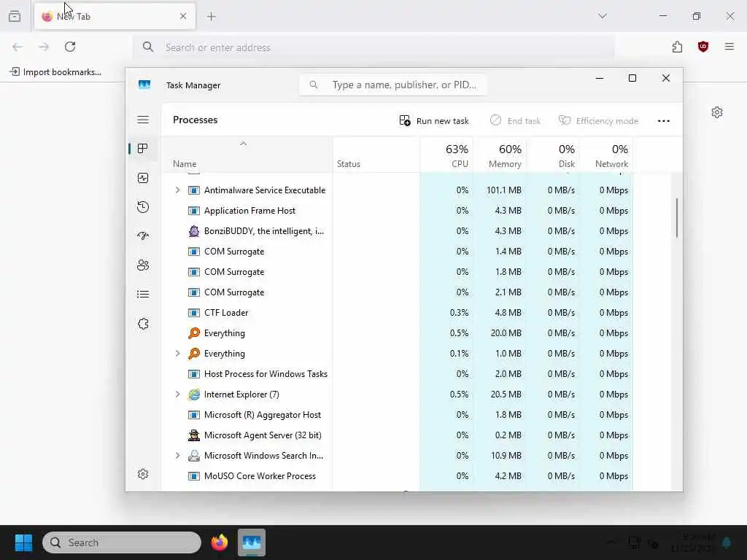
Task: Open App history page icon
Action: pyautogui.click(x=143, y=207)
